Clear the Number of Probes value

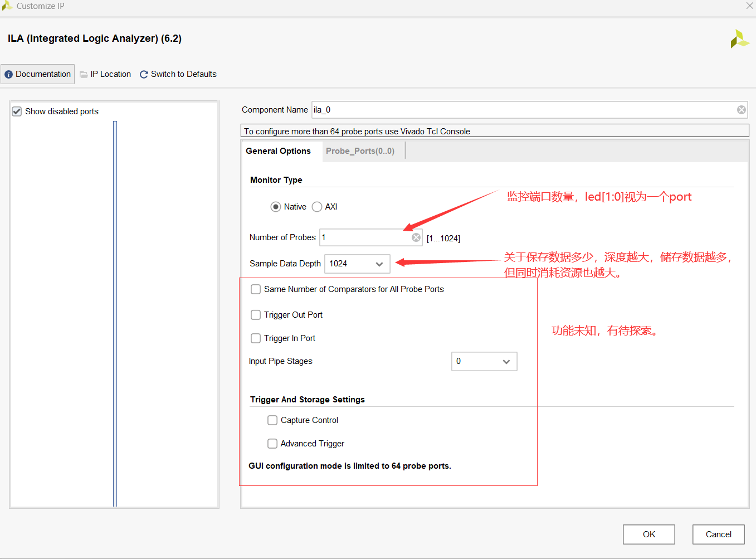click(x=416, y=237)
